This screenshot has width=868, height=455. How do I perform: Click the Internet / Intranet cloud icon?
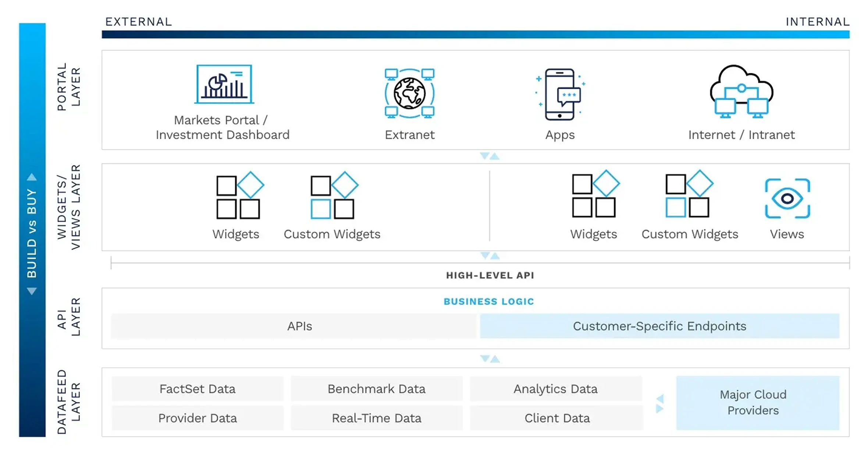(741, 91)
